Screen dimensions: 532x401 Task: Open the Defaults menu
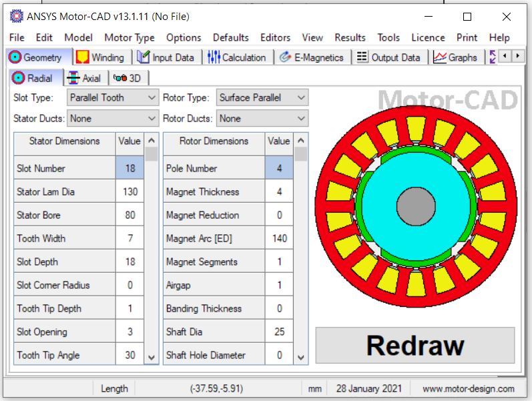(x=231, y=37)
